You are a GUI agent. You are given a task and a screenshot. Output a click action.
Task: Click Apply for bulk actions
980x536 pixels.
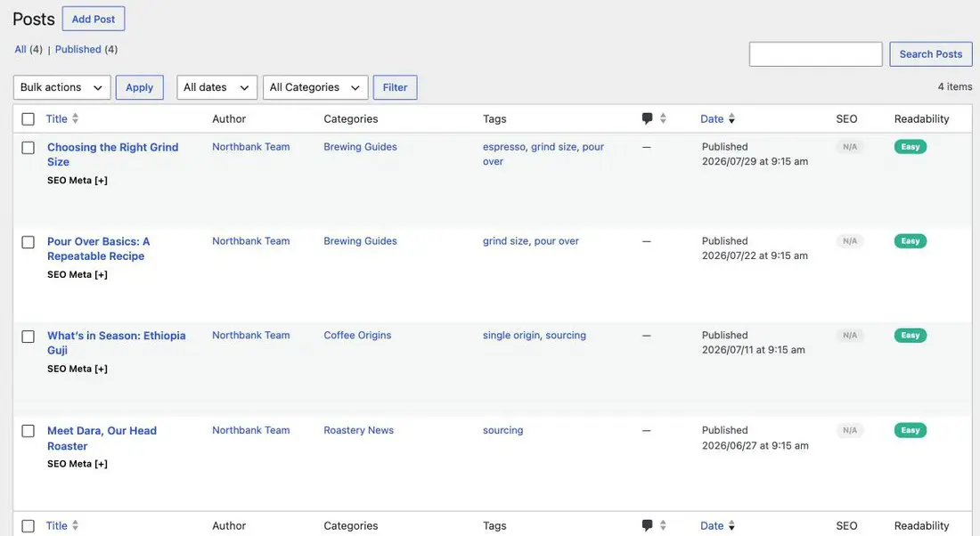coord(139,87)
